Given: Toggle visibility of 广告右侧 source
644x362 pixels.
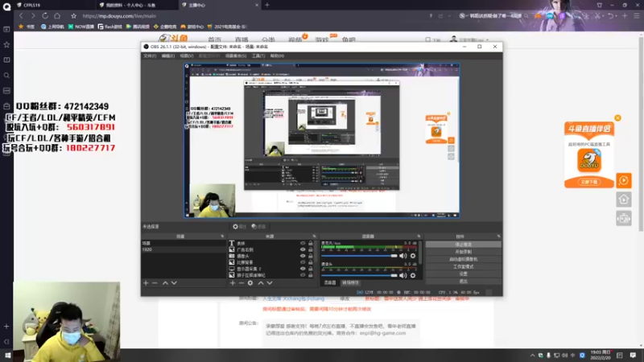Looking at the screenshot, I should point(303,249).
